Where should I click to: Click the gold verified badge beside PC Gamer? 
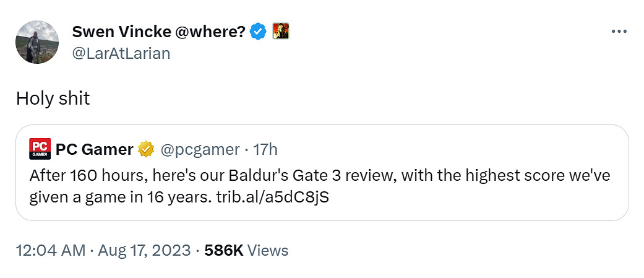tap(146, 149)
